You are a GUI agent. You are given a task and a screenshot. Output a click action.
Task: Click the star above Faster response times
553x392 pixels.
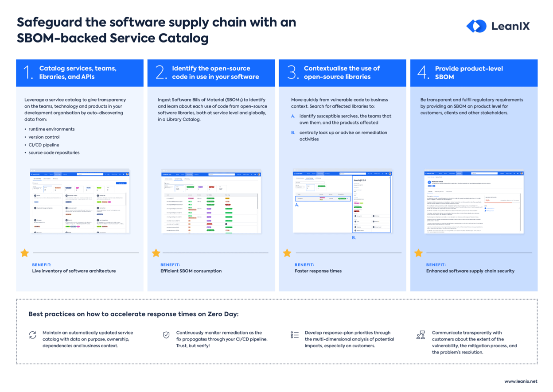click(x=287, y=253)
